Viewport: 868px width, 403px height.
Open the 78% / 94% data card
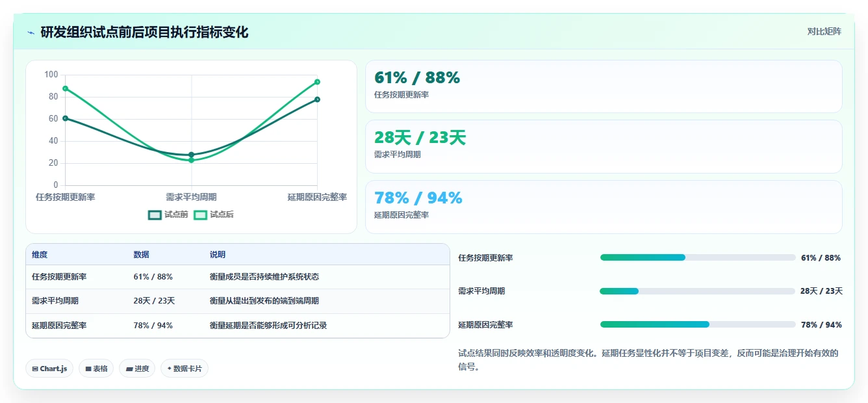click(x=604, y=207)
